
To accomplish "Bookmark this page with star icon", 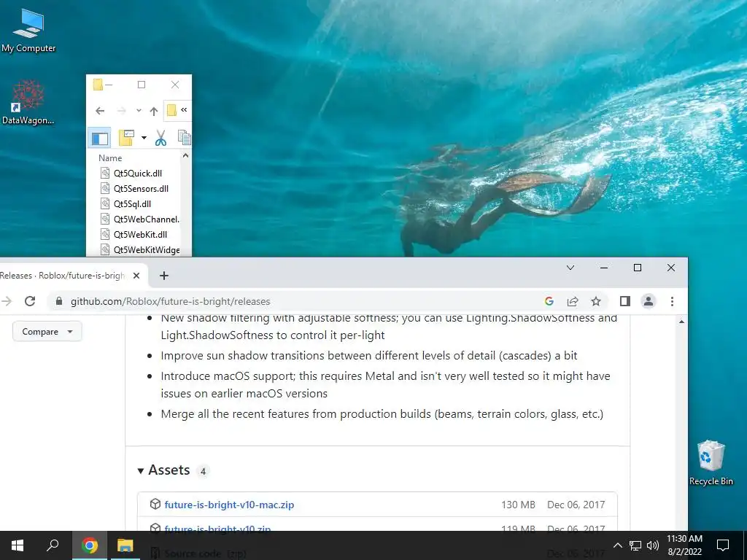I will [596, 301].
